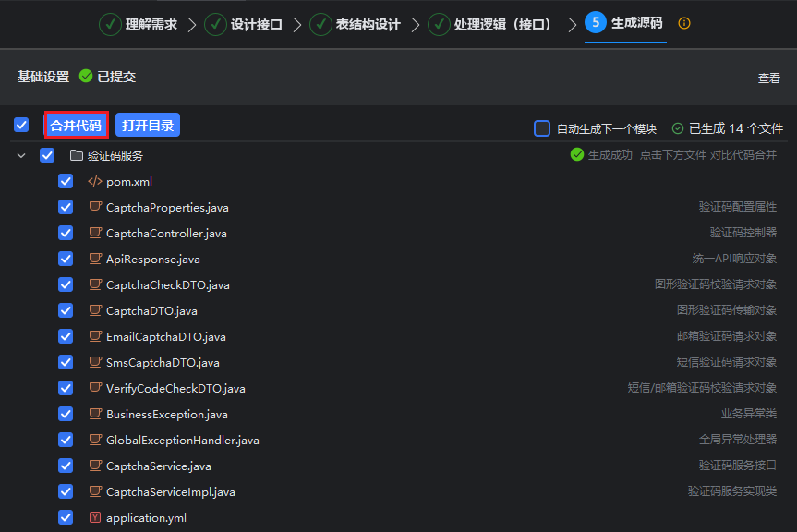
Task: Click the Java icon beside CaptchaController.java
Action: 94,234
